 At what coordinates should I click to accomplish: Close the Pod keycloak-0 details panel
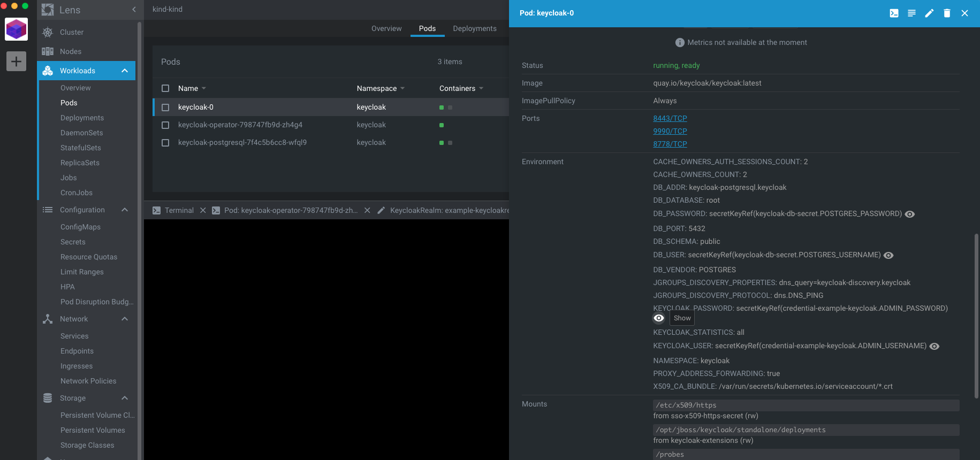point(964,13)
